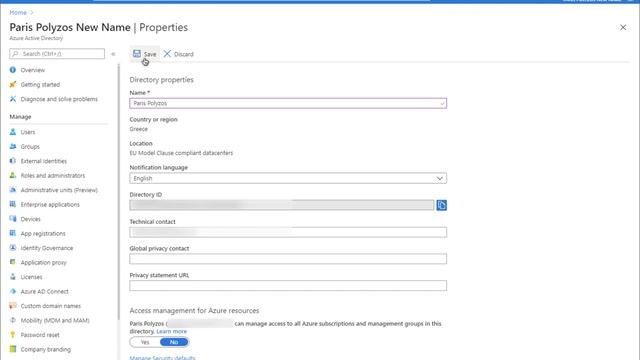
Task: Open Getting started menu item
Action: pos(40,84)
